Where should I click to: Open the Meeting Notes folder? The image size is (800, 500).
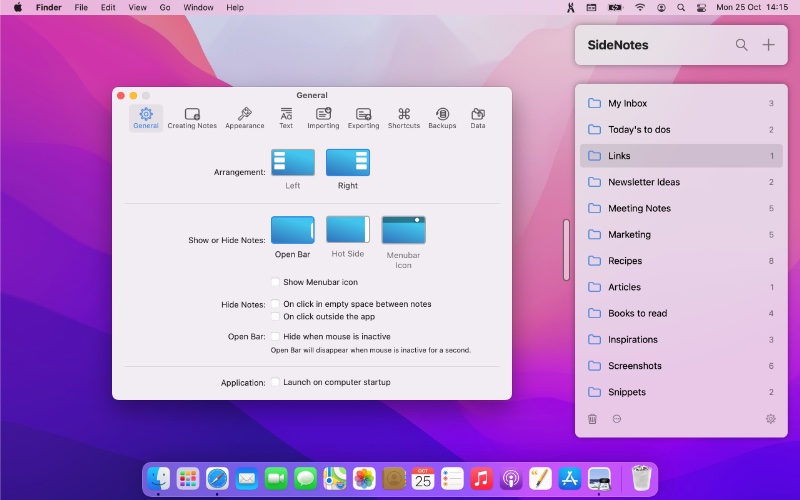(681, 208)
